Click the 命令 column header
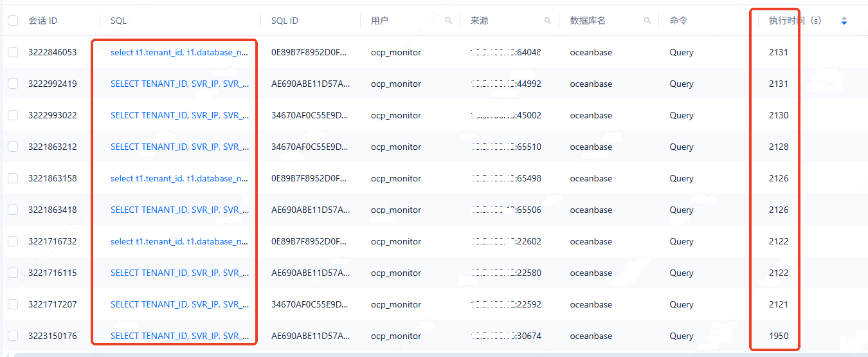Viewport: 868px width, 357px height. 678,21
